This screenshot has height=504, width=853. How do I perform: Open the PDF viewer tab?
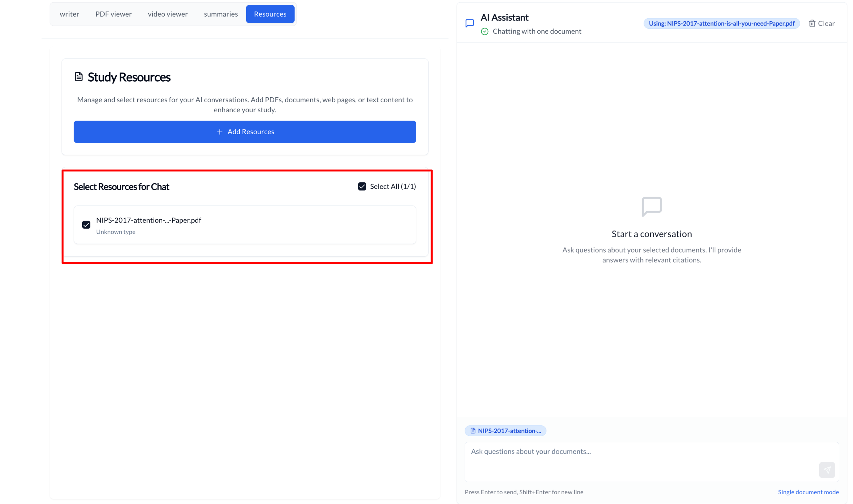[x=114, y=14]
